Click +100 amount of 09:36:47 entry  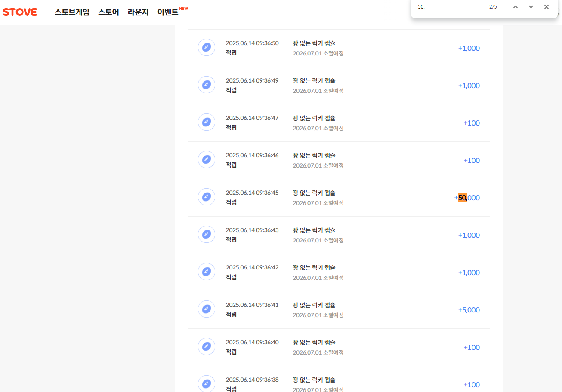(x=472, y=123)
